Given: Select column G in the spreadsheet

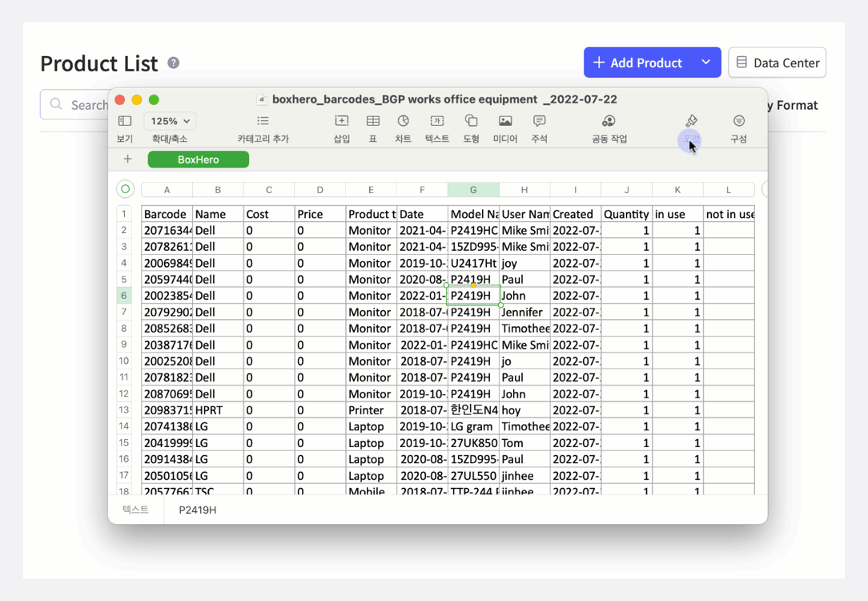Looking at the screenshot, I should 473,189.
